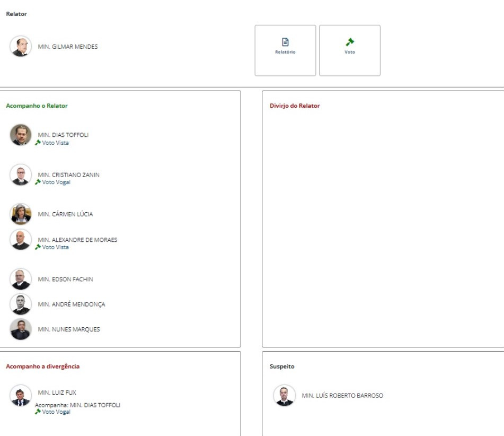This screenshot has height=436, width=504.
Task: Select the Min. Gilmar Mendes avatar
Action: coord(21,46)
